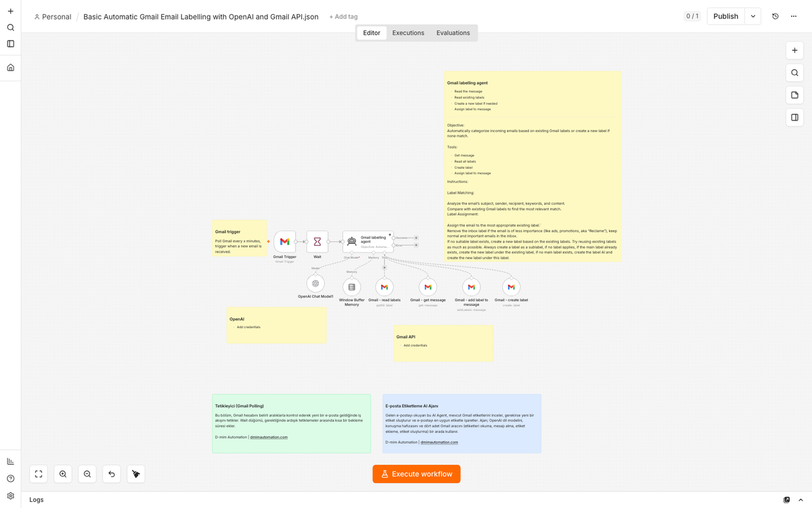
Task: Tidy up the workflow with the broom icon
Action: point(136,474)
